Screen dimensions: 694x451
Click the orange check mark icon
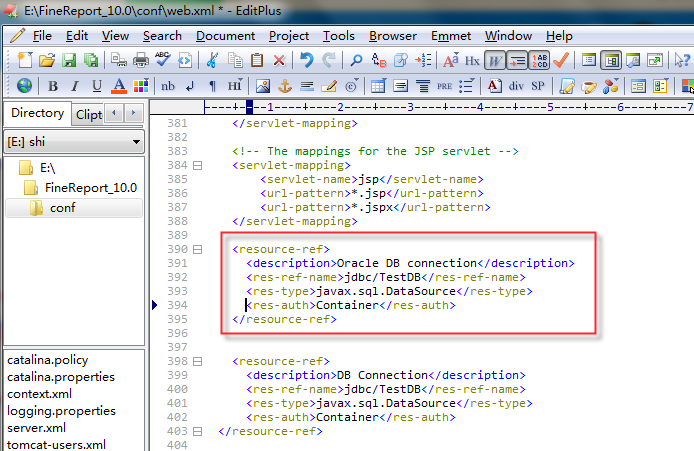point(561,60)
